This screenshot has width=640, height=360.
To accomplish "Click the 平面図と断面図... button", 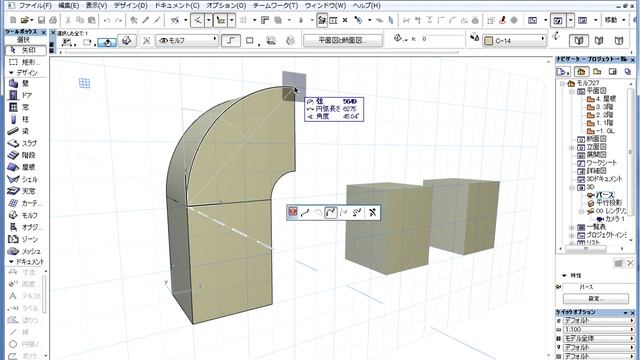I will coord(343,40).
